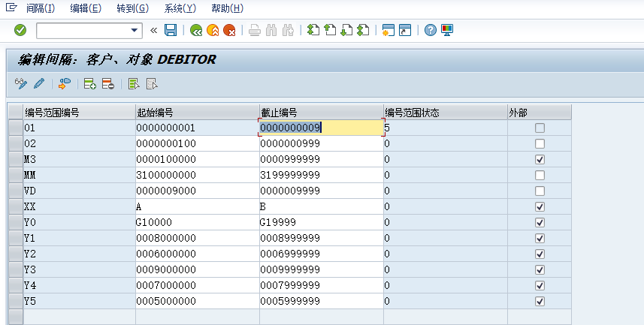Screen dimensions: 644x325
Task: Click the customize local layout monitor icon
Action: tap(447, 30)
